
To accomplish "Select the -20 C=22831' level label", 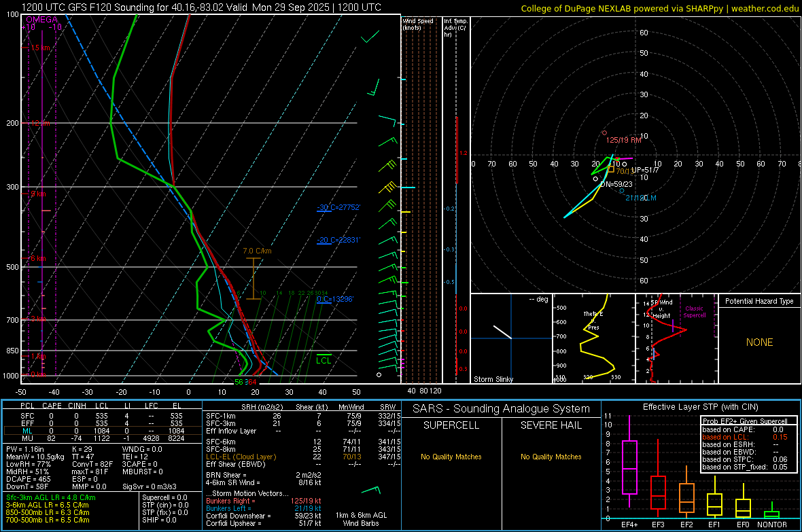I will tap(338, 240).
